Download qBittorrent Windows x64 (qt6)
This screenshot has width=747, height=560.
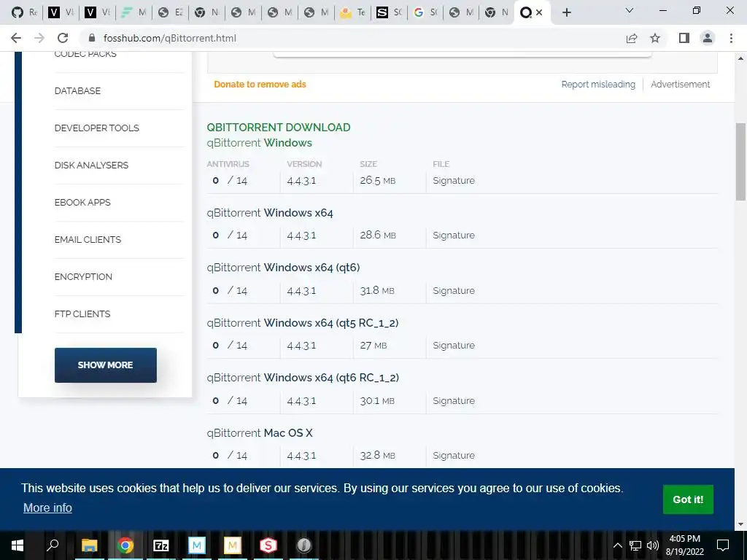(283, 268)
